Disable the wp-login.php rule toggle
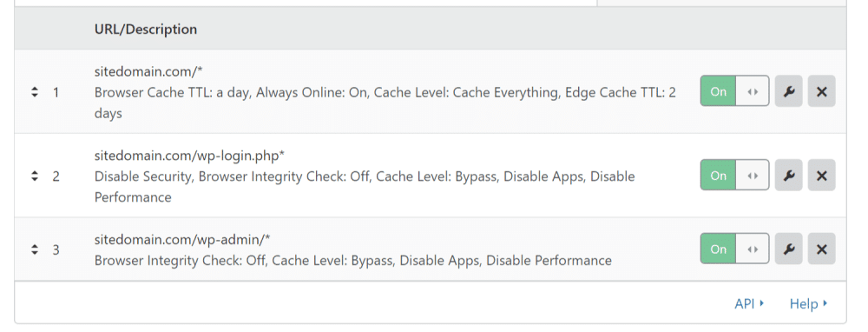Screen dimensions: 868x332 tap(734, 176)
